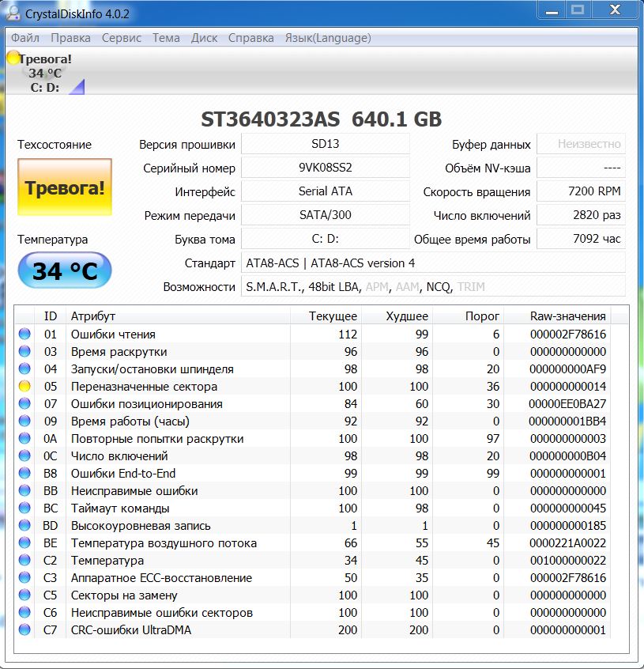Image resolution: width=644 pixels, height=669 pixels.
Task: Close the CrystalDiskInfo window
Action: 616,9
